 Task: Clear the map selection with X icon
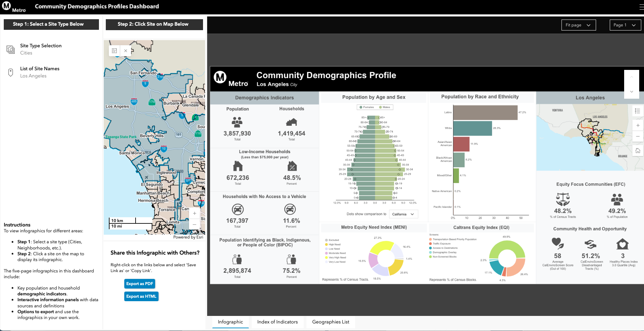126,51
